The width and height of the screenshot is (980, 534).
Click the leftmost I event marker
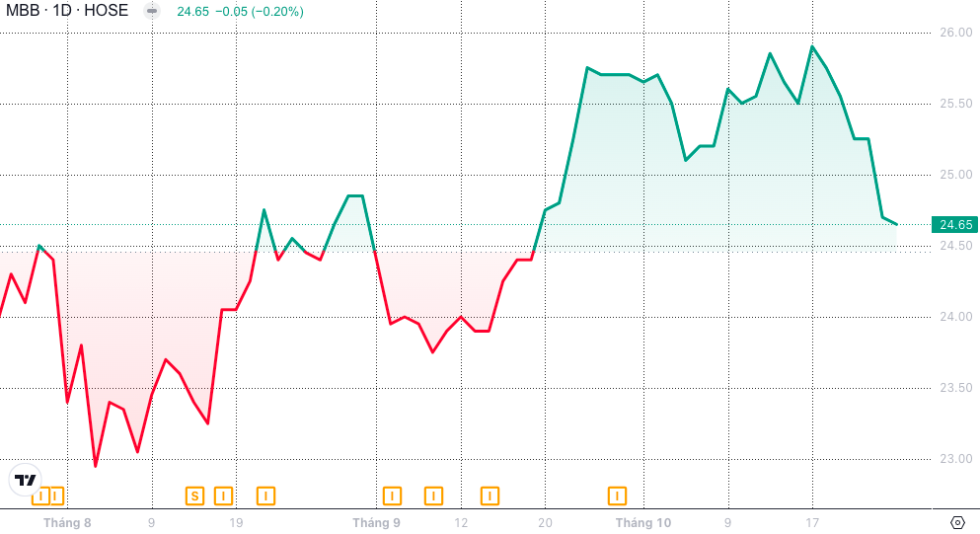click(39, 496)
